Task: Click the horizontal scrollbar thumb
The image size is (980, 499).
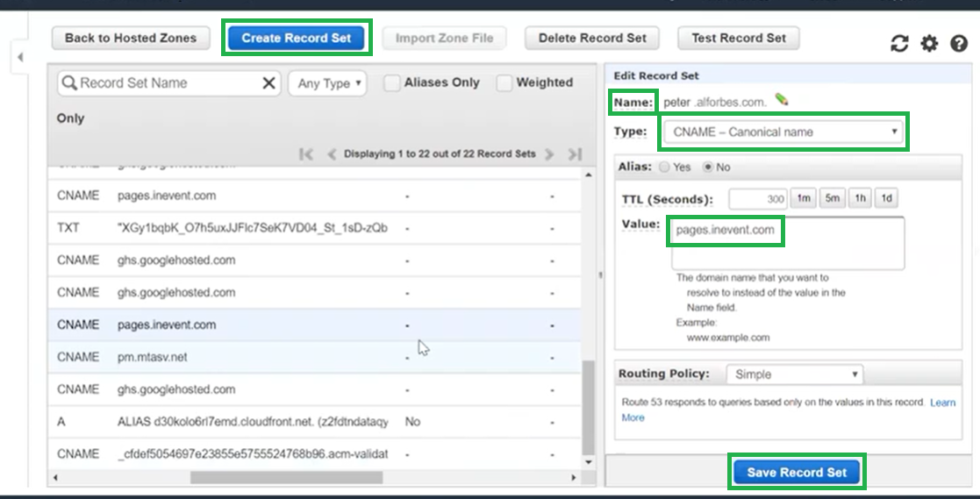Action: point(286,478)
